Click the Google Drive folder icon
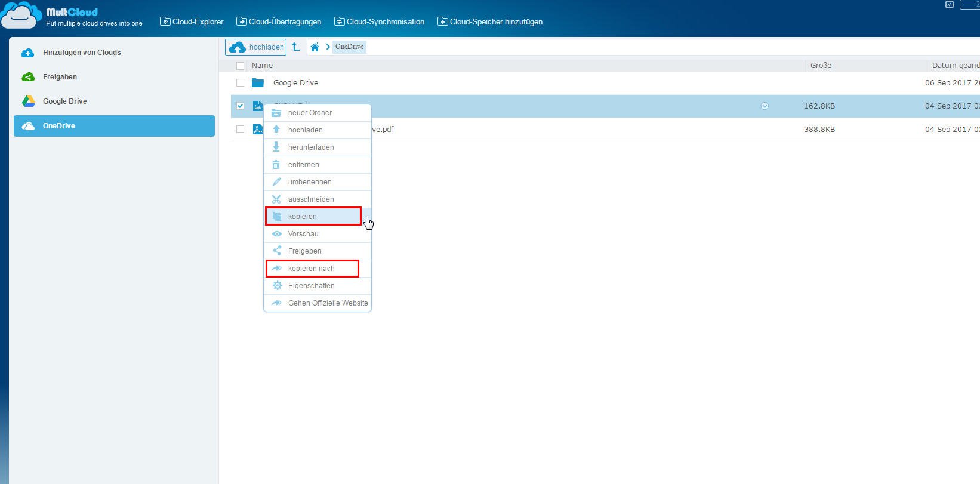Viewport: 980px width, 484px height. pos(258,83)
